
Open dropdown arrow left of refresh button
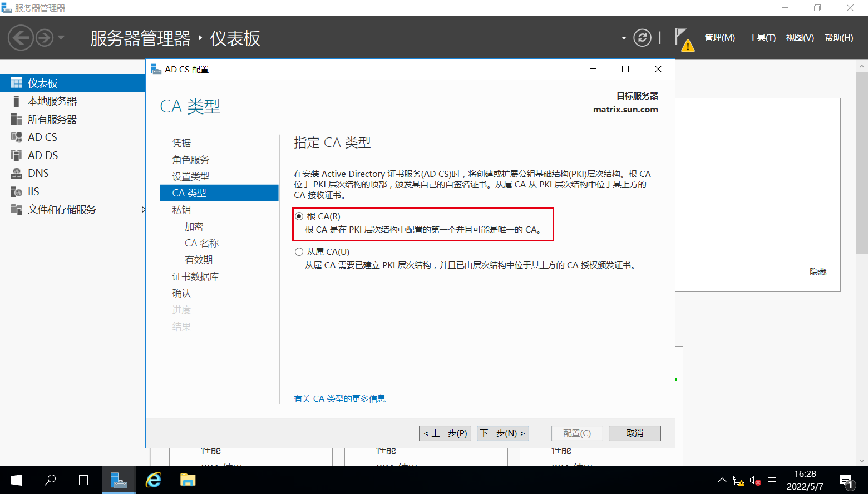click(x=624, y=38)
